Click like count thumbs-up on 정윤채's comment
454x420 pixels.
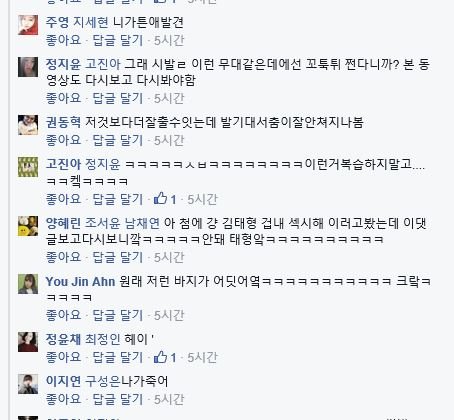(x=165, y=357)
